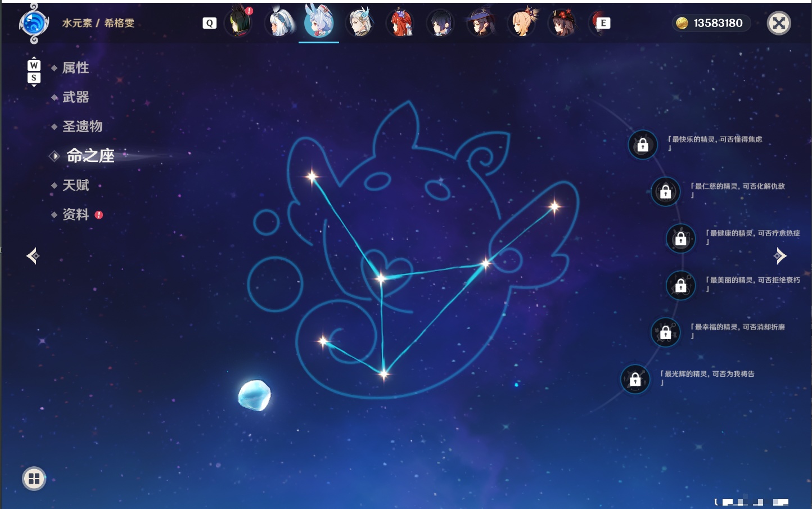Viewport: 812px width, 509px height.
Task: Select the 命之座 constellation menu item
Action: 90,156
